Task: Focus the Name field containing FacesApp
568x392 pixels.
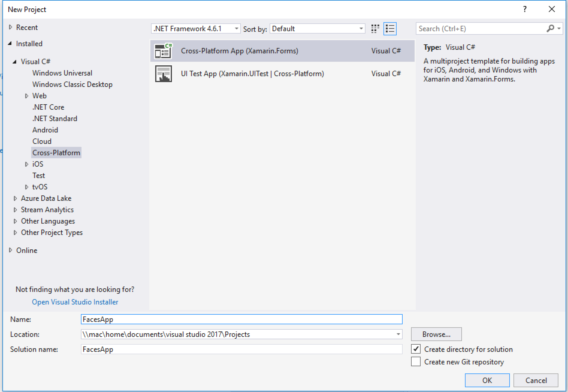Action: 241,319
